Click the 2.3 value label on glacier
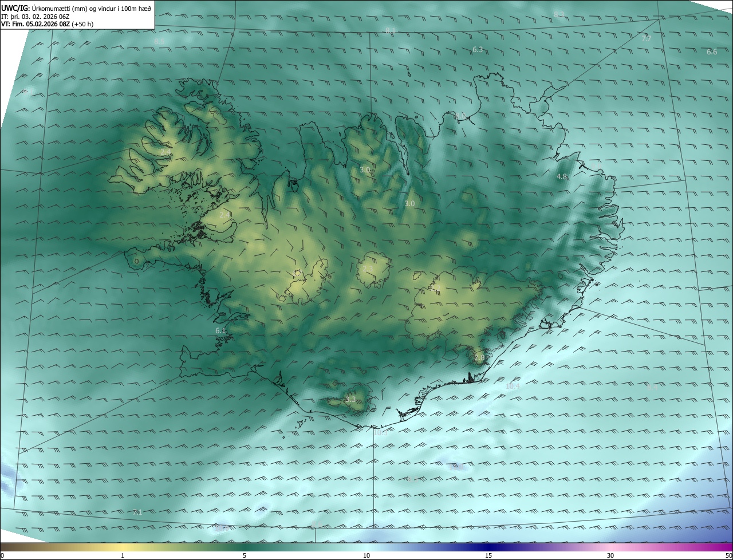This screenshot has width=733, height=560. (x=368, y=269)
